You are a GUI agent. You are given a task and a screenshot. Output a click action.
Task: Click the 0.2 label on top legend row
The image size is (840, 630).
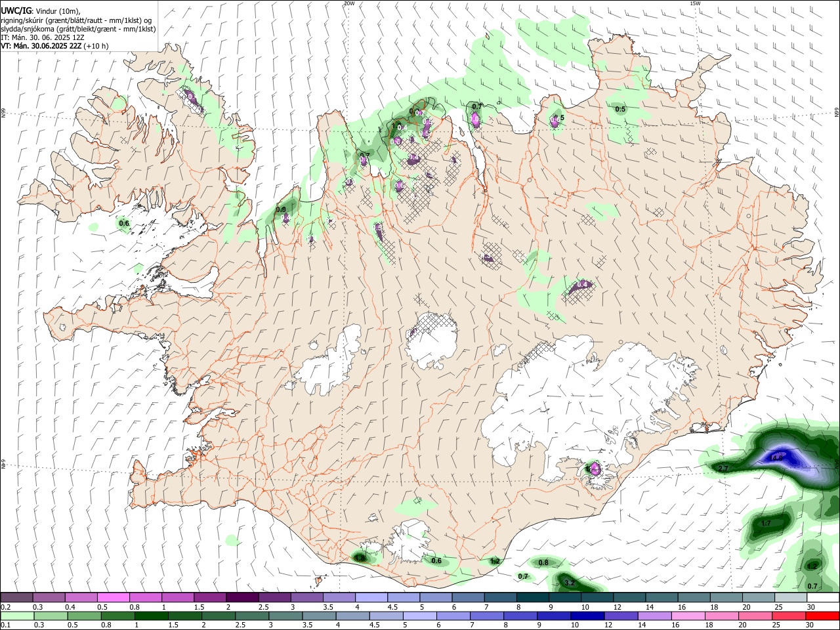coord(5,607)
